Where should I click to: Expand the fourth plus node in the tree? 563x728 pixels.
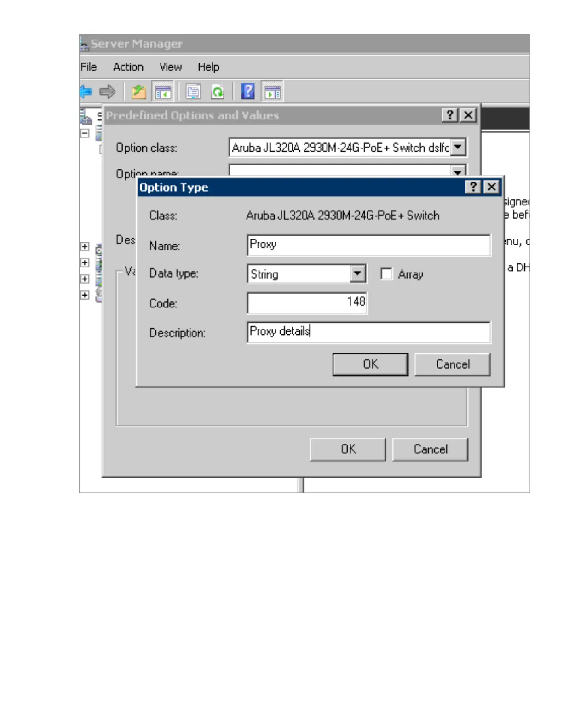pyautogui.click(x=85, y=295)
